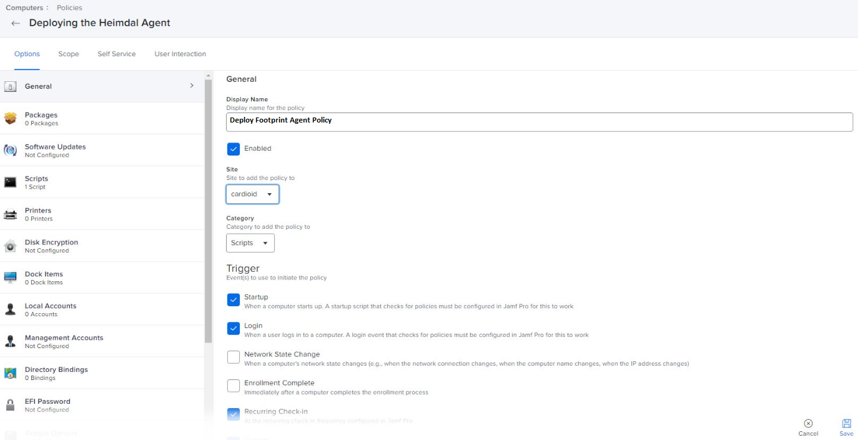This screenshot has height=440, width=868.
Task: Enable the Enrollment Complete trigger
Action: pos(233,386)
